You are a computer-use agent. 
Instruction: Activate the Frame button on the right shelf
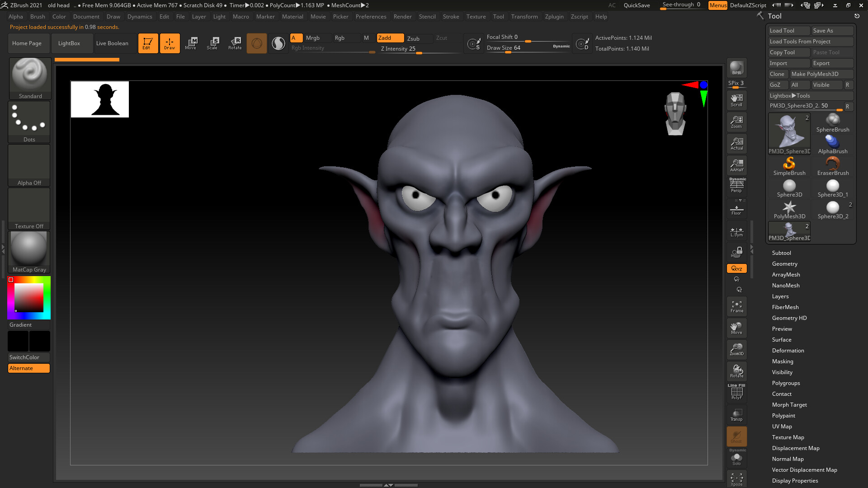click(736, 306)
